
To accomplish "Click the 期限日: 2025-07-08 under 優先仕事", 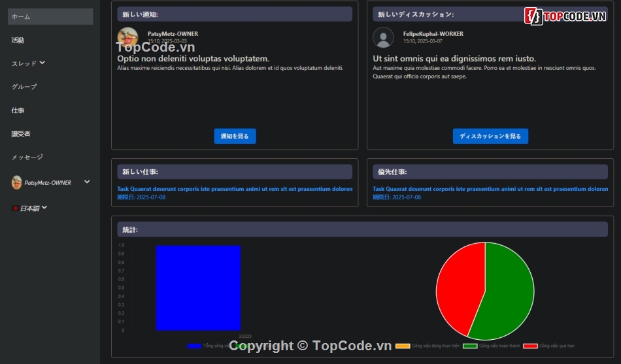I will [x=397, y=197].
